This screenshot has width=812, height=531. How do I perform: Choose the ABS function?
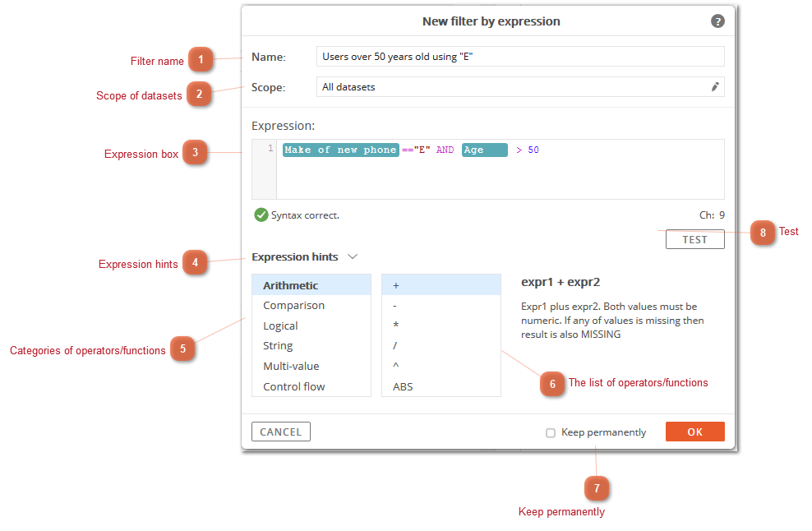pyautogui.click(x=441, y=386)
